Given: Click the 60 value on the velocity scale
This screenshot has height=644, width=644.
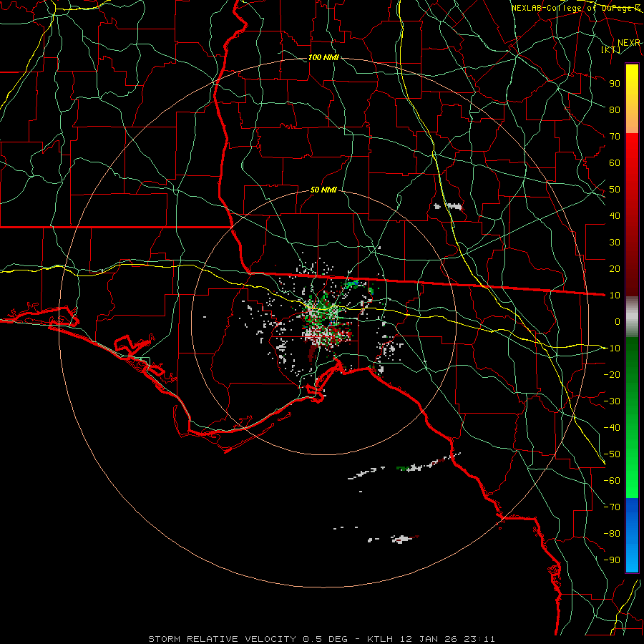Looking at the screenshot, I should (x=615, y=163).
